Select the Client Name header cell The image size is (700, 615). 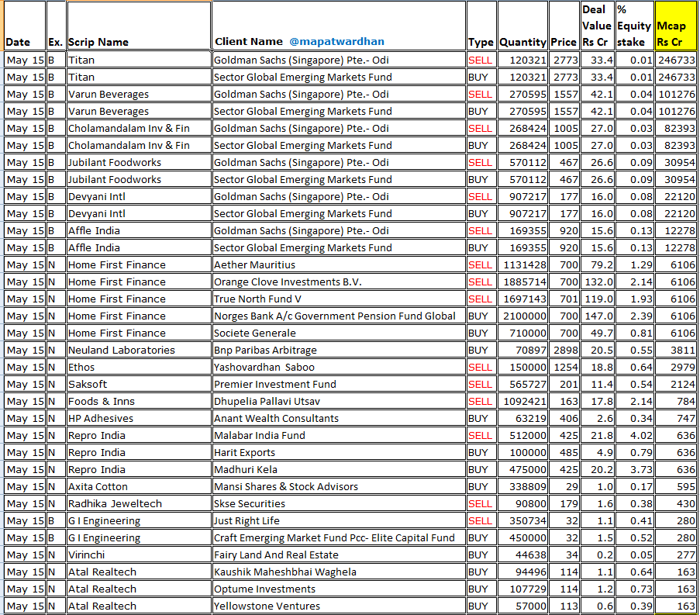tap(339, 26)
